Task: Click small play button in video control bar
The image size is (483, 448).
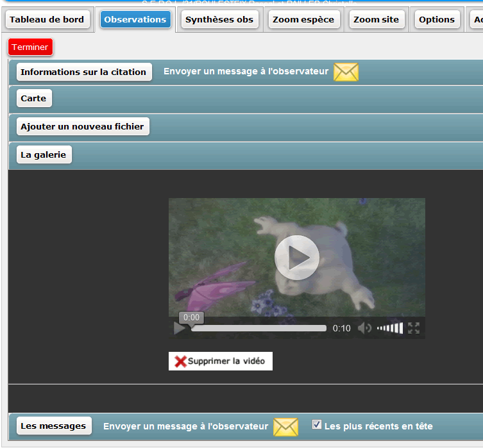Action: (179, 328)
